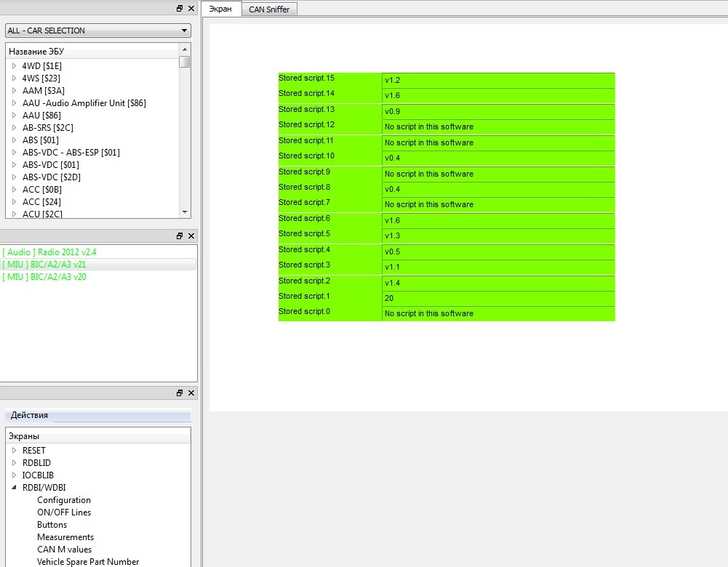The height and width of the screenshot is (567, 728).
Task: Expand the 4WD [$1E] tree node
Action: point(14,65)
